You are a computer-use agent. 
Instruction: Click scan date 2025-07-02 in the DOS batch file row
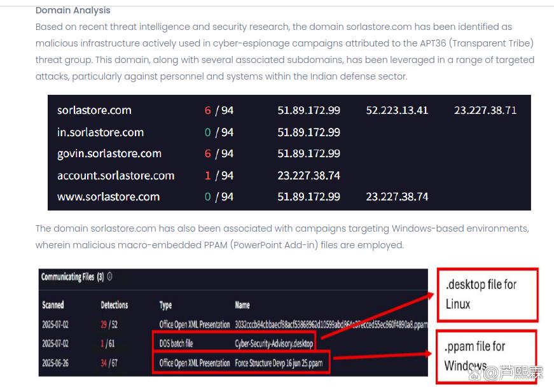tap(55, 343)
